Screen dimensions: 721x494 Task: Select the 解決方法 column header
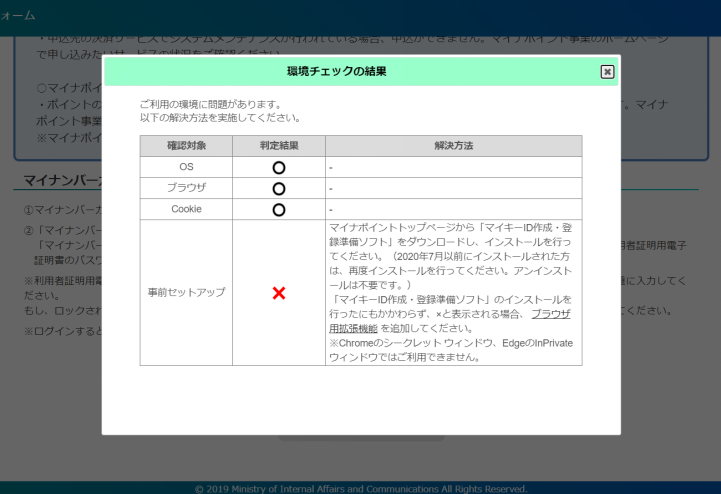pyautogui.click(x=453, y=146)
